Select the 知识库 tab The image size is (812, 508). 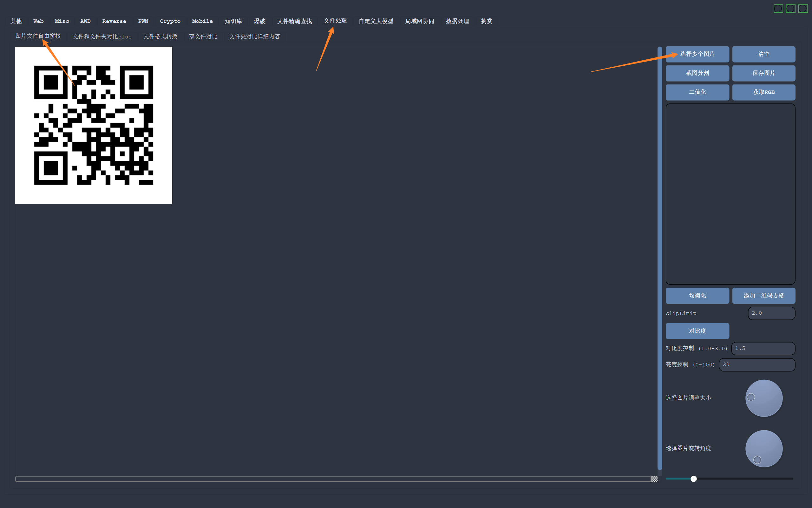[x=233, y=21]
